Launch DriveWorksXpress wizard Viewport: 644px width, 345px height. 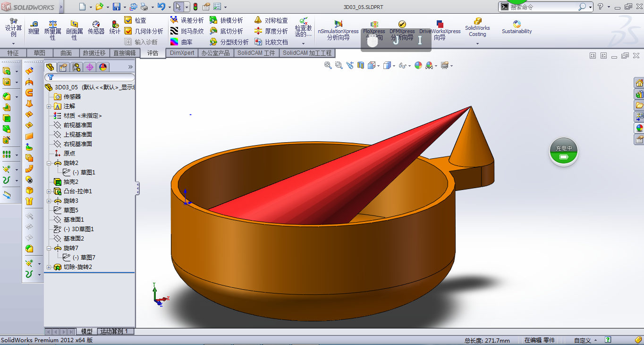[x=440, y=30]
